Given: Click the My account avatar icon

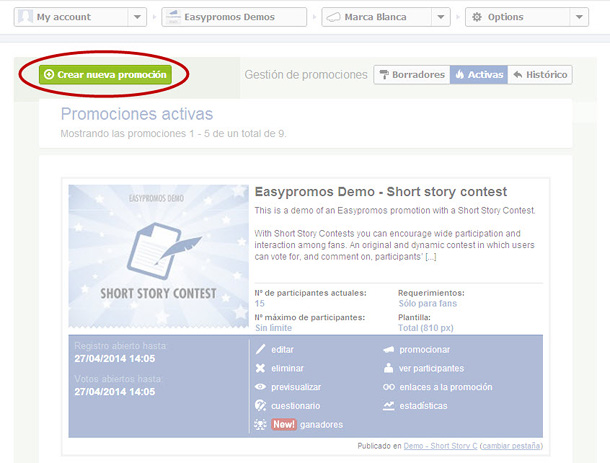Looking at the screenshot, I should coord(25,17).
